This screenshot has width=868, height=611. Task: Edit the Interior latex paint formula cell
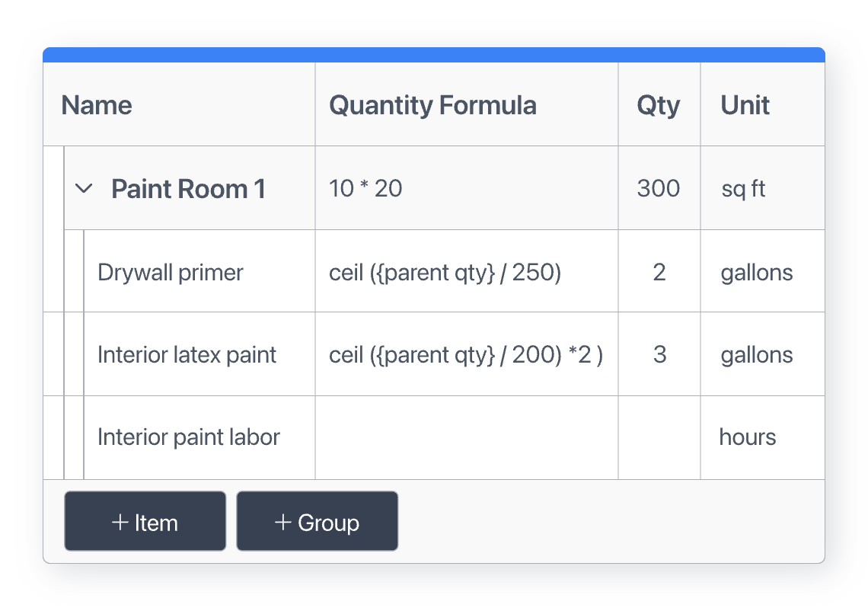pyautogui.click(x=465, y=354)
